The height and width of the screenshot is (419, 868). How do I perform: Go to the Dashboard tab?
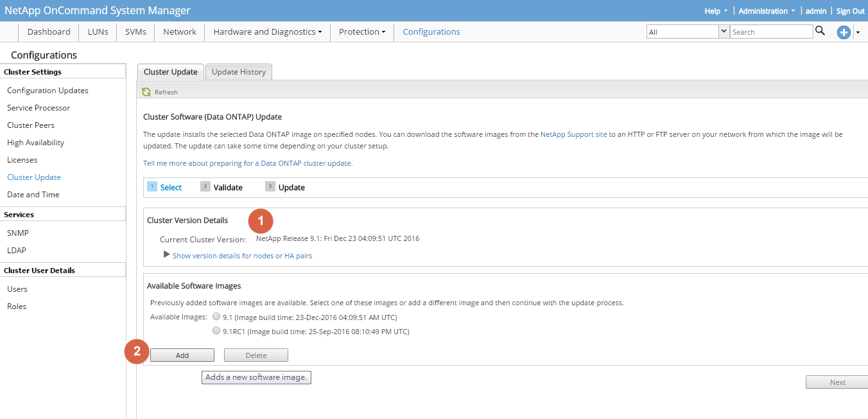pos(49,31)
